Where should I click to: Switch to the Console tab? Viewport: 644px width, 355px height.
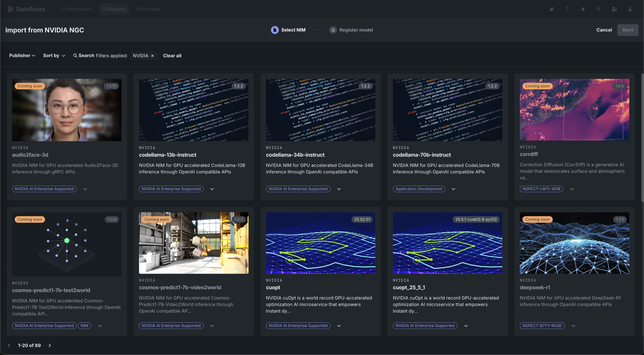(x=148, y=9)
